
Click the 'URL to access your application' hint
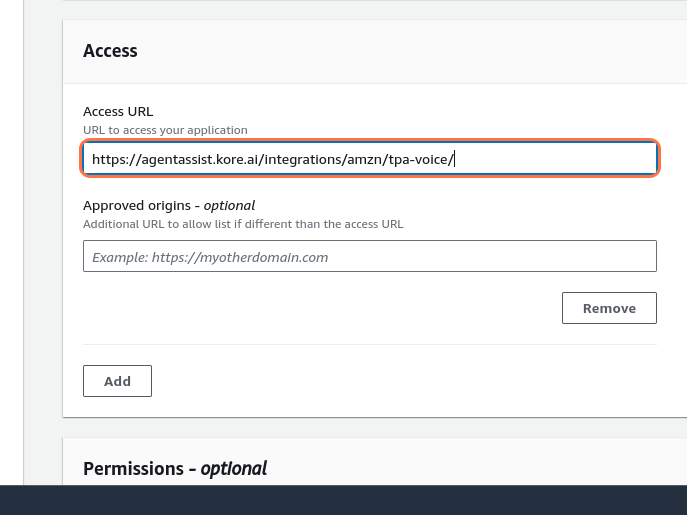(x=165, y=130)
